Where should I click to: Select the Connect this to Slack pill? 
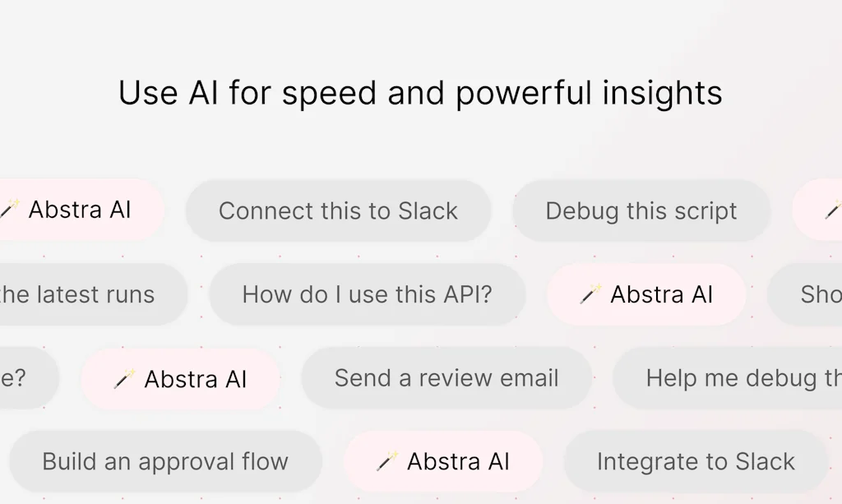pyautogui.click(x=339, y=210)
